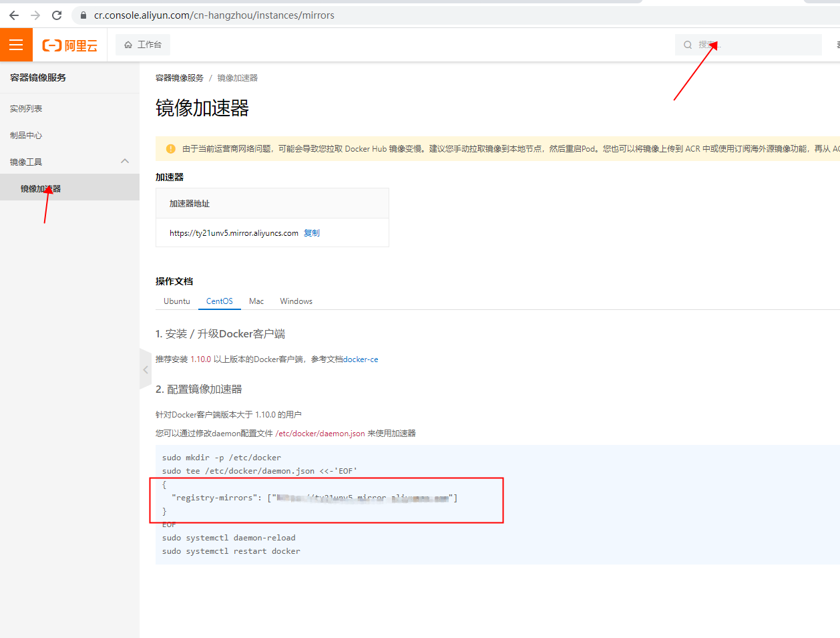This screenshot has height=638, width=840.
Task: Click the browser forward arrow
Action: [x=35, y=15]
